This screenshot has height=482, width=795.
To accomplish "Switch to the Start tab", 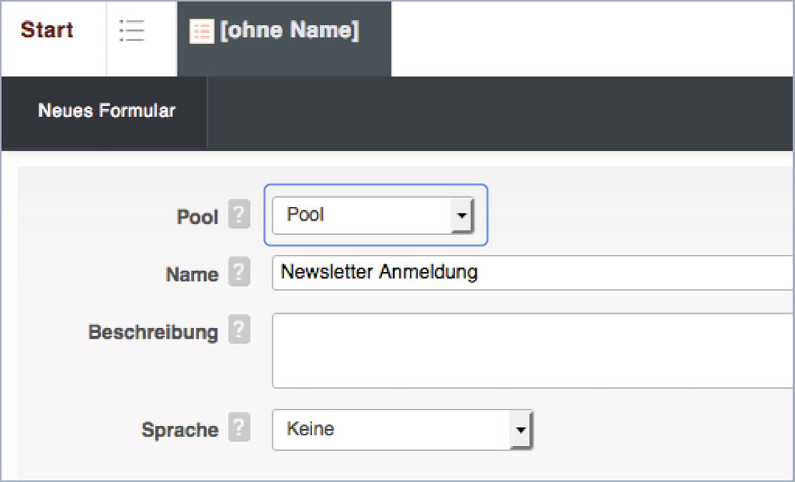I will pyautogui.click(x=47, y=30).
